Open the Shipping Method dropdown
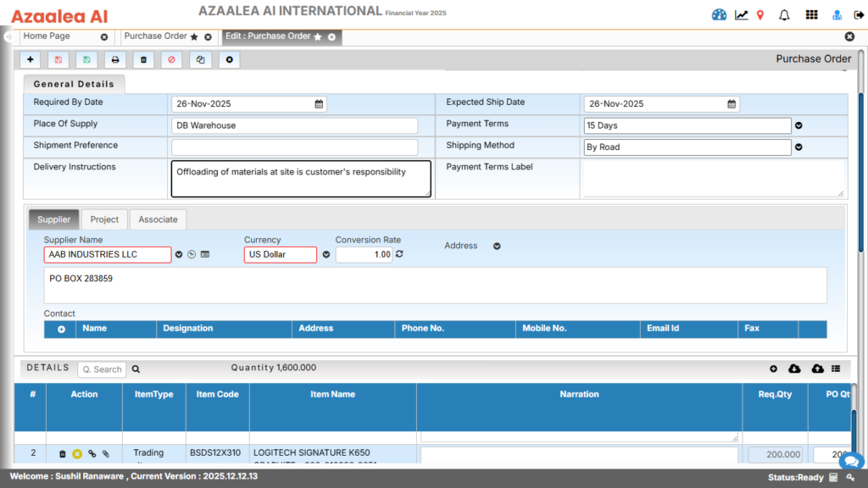 click(798, 146)
